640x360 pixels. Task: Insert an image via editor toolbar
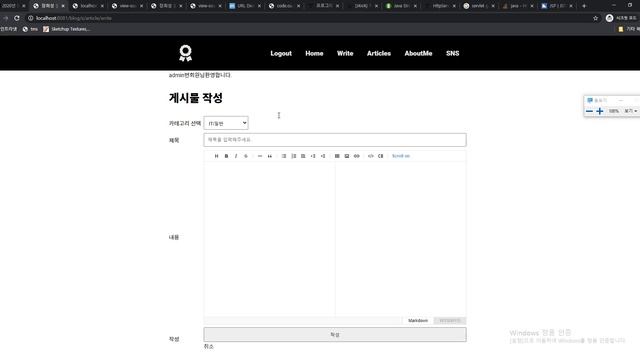(347, 156)
